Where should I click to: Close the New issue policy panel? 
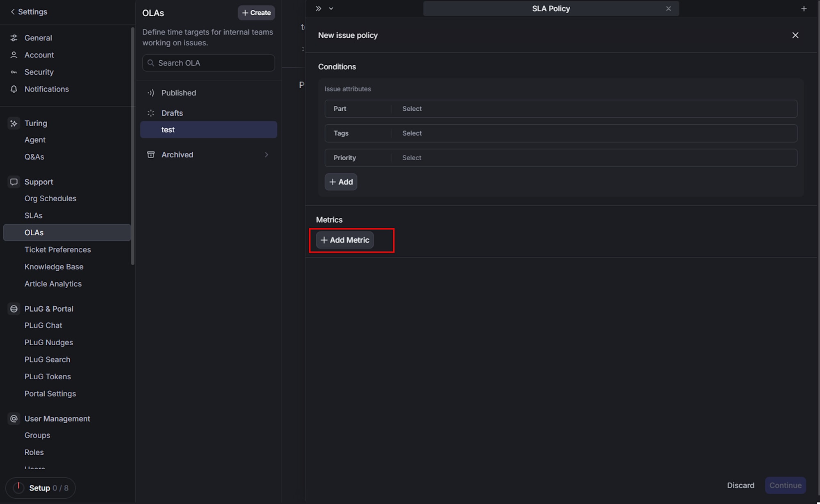795,35
